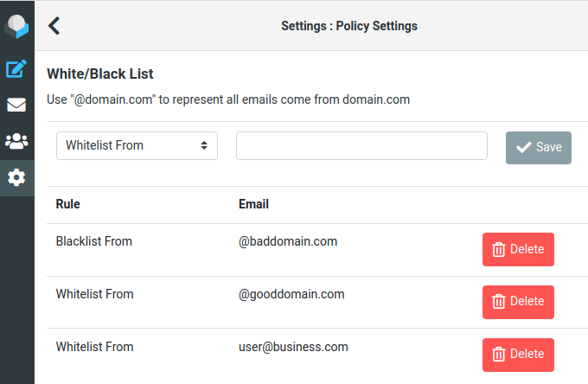Save the new list rule
The image size is (588, 384).
[539, 147]
